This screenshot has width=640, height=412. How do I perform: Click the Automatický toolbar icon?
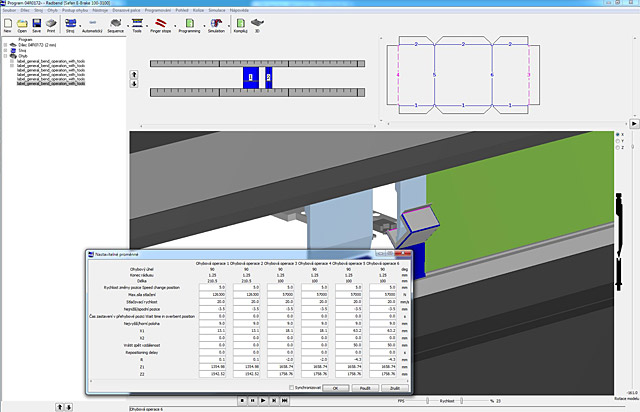[x=92, y=23]
